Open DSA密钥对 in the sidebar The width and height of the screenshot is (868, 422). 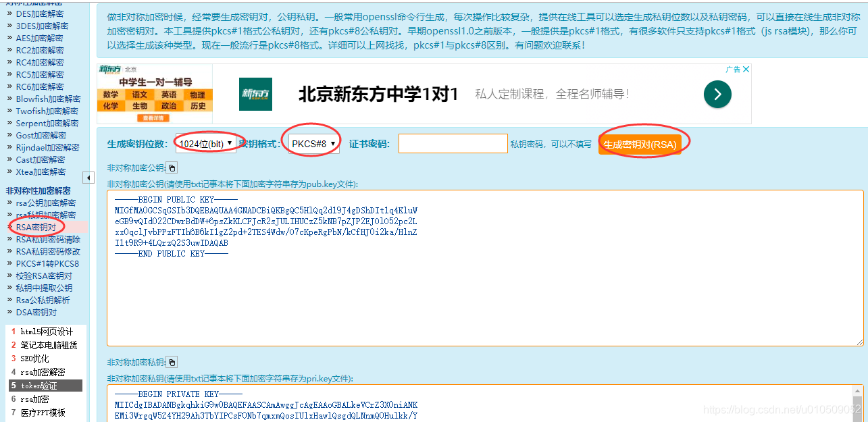point(36,312)
